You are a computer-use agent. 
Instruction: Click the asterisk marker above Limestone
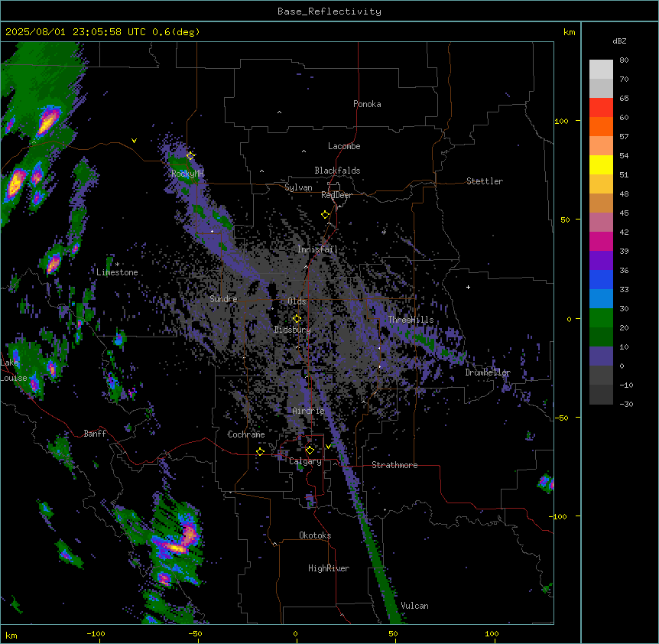(x=117, y=265)
